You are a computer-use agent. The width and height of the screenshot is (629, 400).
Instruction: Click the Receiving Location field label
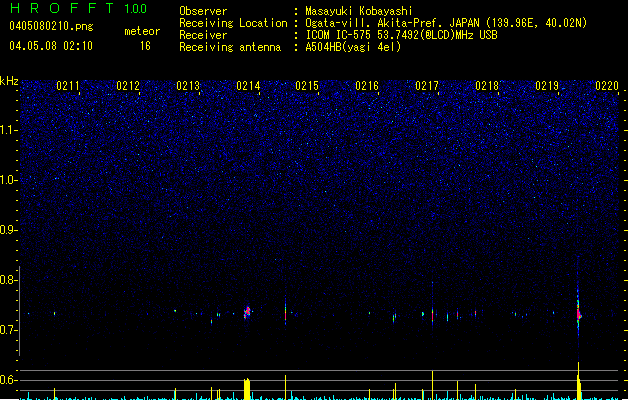(233, 23)
